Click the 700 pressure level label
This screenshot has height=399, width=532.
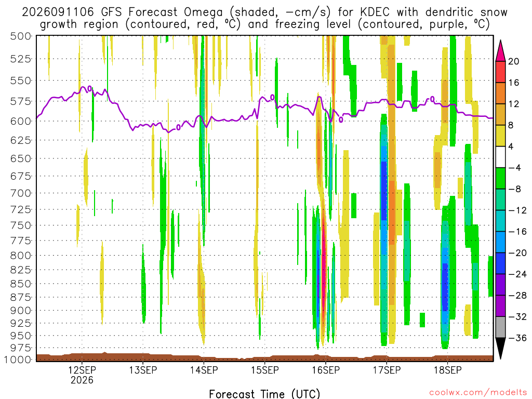[21, 193]
